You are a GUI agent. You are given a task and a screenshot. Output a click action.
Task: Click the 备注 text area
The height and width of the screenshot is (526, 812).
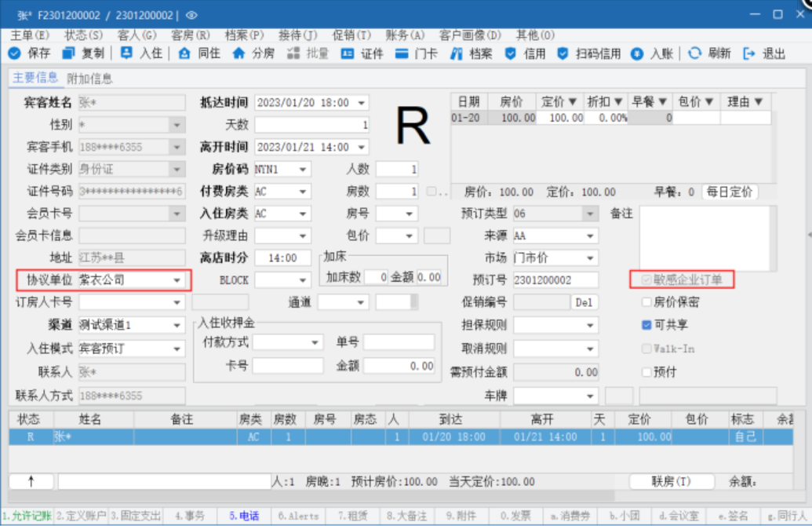click(705, 238)
